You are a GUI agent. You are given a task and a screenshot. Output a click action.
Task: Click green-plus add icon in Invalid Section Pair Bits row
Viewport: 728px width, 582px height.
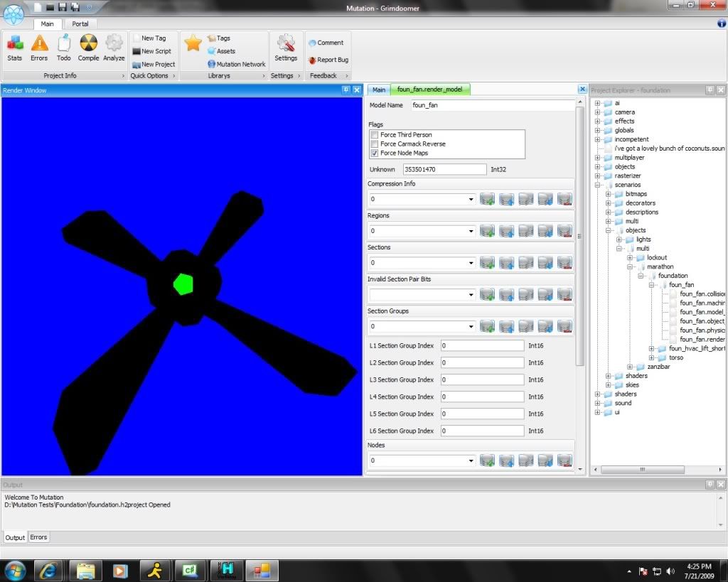(x=487, y=294)
